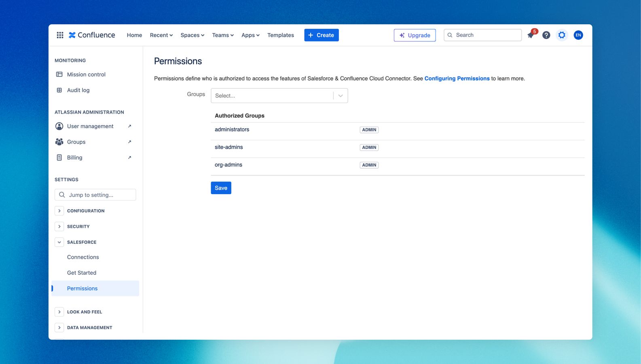Click the org-admins group row

pyautogui.click(x=398, y=167)
